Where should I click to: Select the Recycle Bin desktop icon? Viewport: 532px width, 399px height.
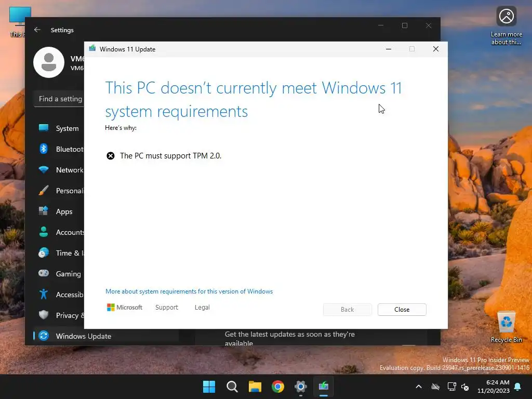coord(506,326)
